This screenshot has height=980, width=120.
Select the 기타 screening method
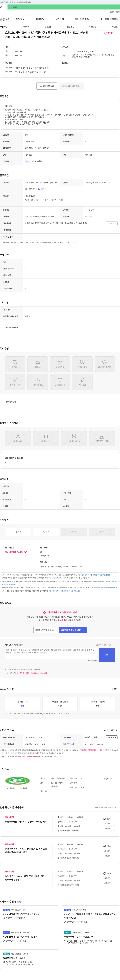[x=102, y=532]
